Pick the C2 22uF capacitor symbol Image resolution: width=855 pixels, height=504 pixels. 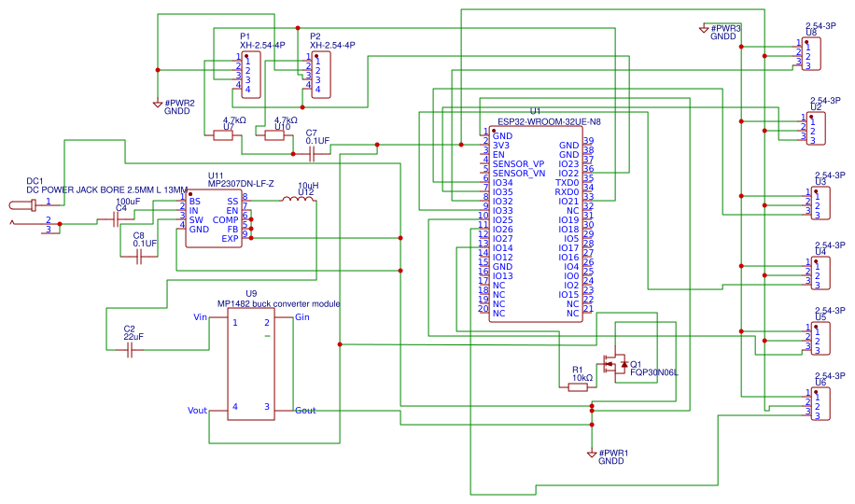(129, 350)
